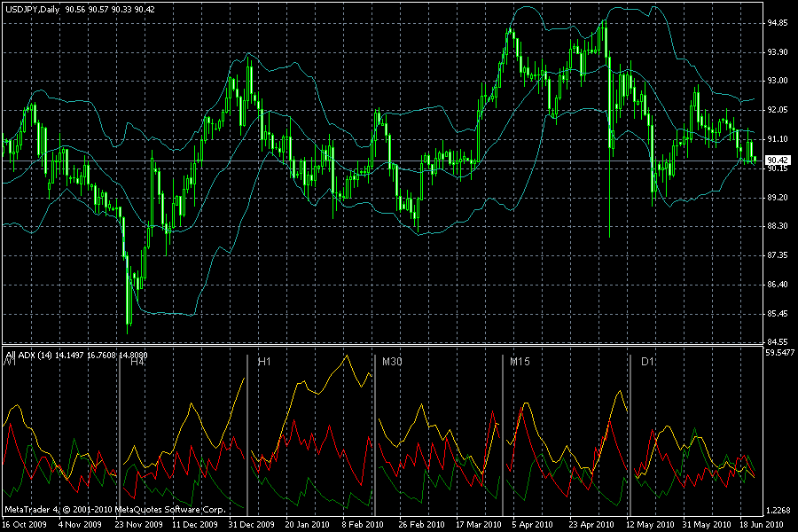Click the 16 Oct 2009 date label
Image resolution: width=798 pixels, height=532 pixels.
tap(25, 524)
